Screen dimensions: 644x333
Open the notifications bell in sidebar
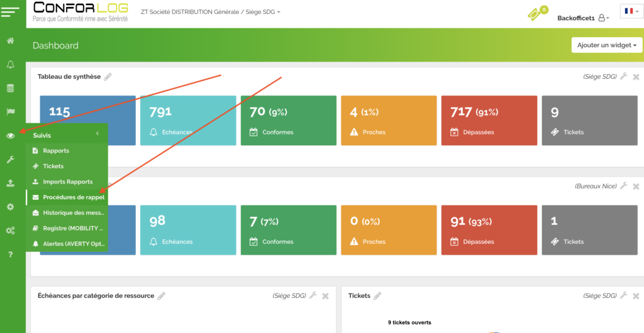coord(10,65)
